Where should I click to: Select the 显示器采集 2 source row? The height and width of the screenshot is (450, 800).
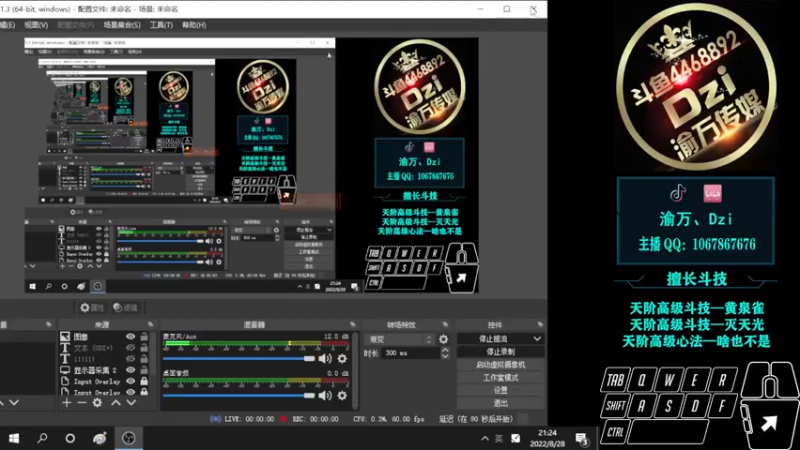[105, 370]
